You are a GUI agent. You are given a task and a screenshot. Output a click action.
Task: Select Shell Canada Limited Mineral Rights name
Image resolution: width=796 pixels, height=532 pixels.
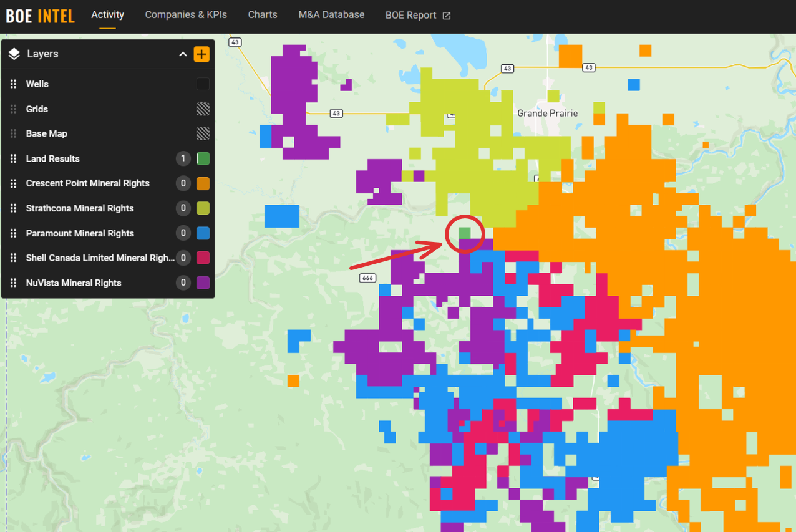tap(100, 258)
